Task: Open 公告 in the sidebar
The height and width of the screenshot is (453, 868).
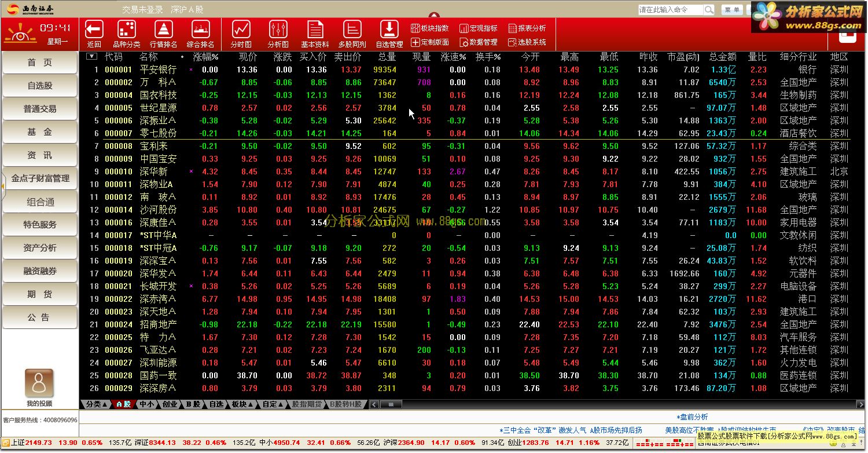Action: 40,317
